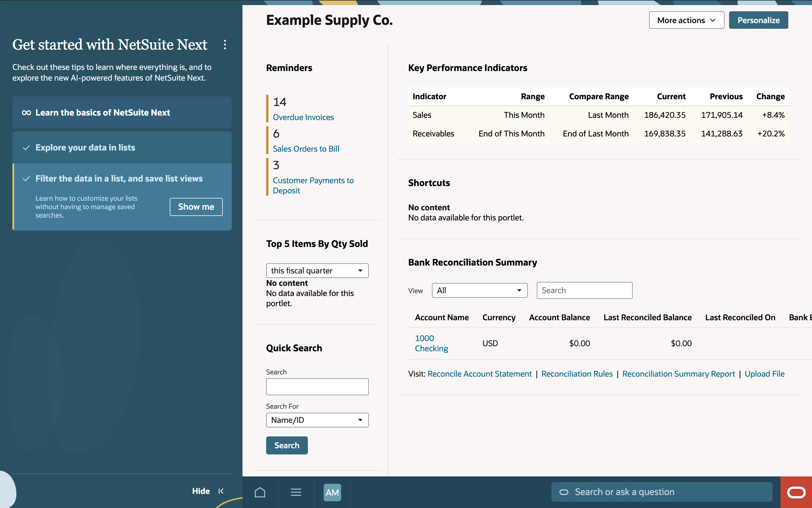Click the home icon in bottom bar

pyautogui.click(x=260, y=492)
